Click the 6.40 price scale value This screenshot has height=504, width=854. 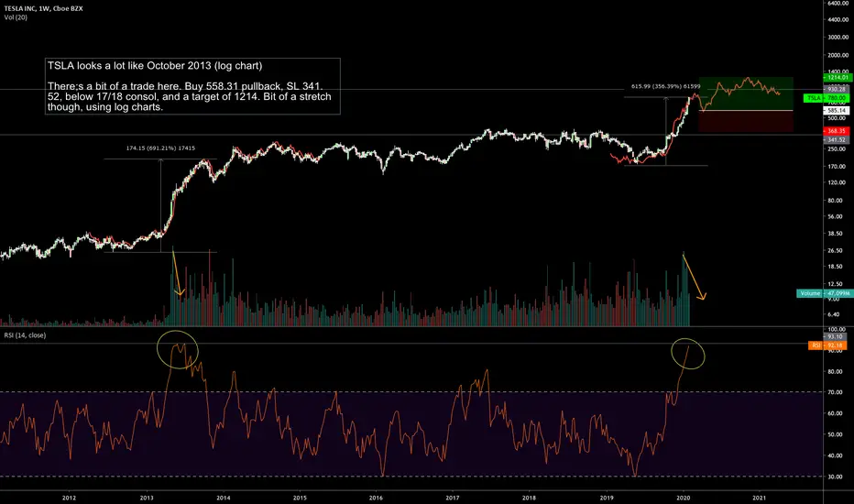834,315
